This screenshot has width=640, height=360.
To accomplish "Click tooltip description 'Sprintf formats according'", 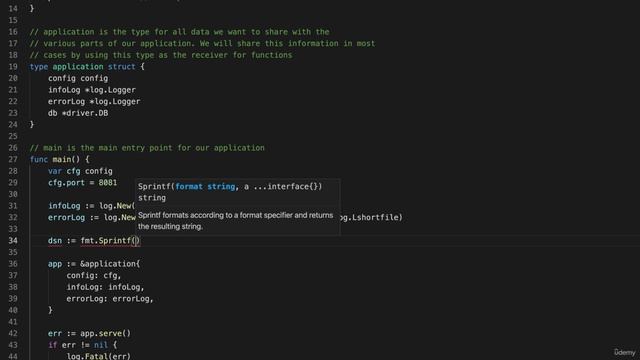I will (236, 221).
